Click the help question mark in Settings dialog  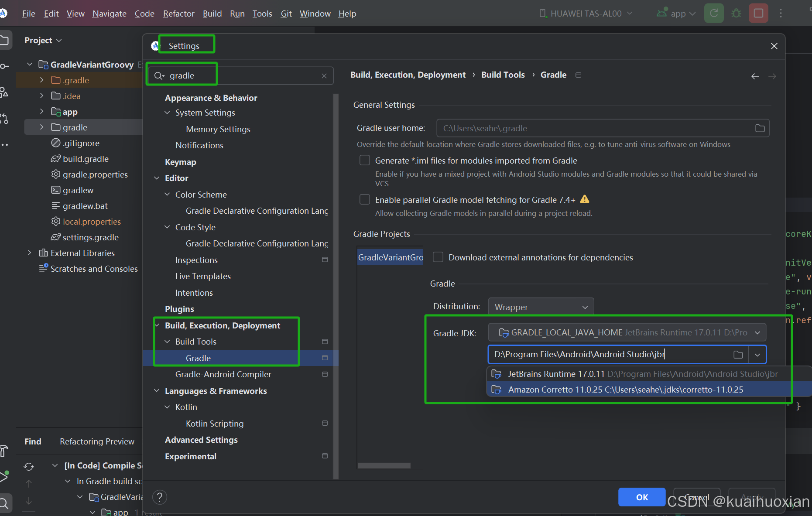click(x=159, y=497)
